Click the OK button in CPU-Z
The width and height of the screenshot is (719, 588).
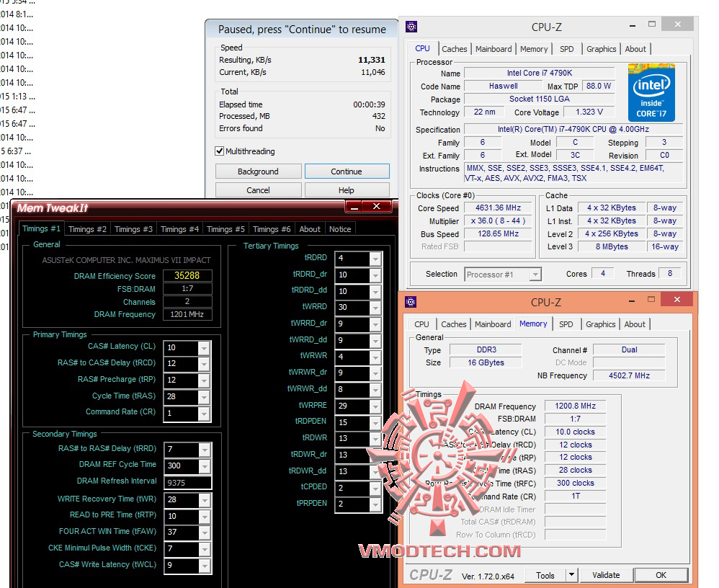click(x=661, y=575)
